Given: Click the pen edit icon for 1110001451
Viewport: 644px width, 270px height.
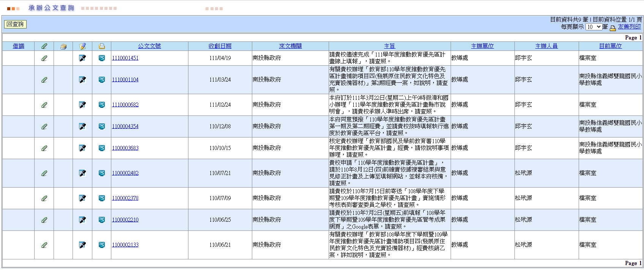Looking at the screenshot, I should click(x=82, y=58).
